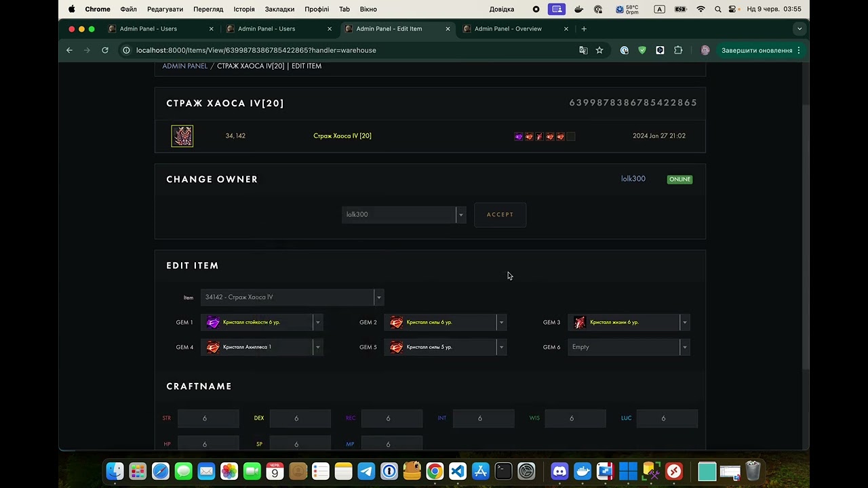Open the empty GEM 6 dropdown
868x488 pixels.
pyautogui.click(x=629, y=347)
